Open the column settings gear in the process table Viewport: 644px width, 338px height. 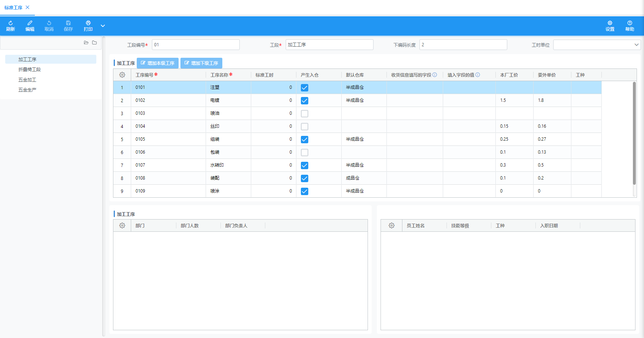click(x=122, y=75)
